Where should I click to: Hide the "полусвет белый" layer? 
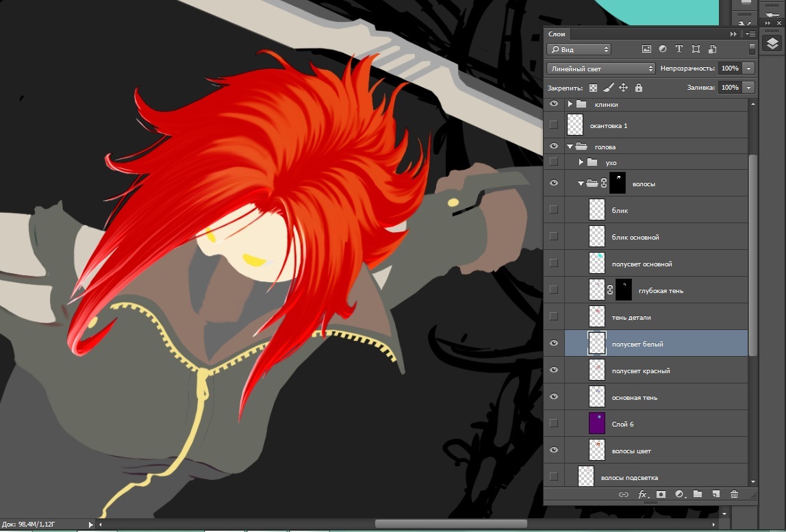point(554,344)
